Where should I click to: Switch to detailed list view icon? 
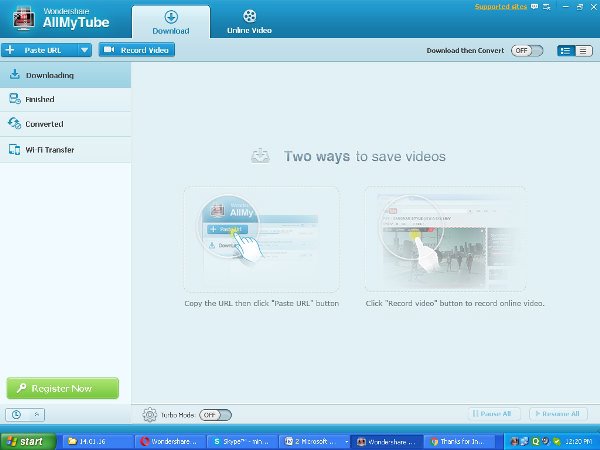click(x=566, y=51)
